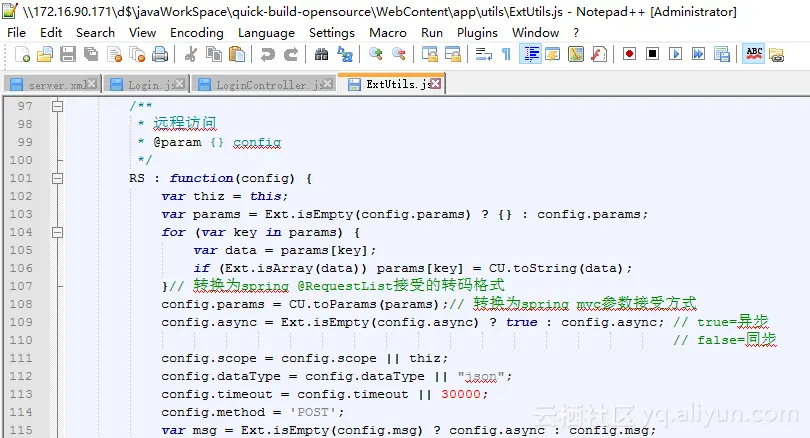Image resolution: width=810 pixels, height=438 pixels.
Task: Close the current document via toolbar icon
Action: click(x=114, y=54)
